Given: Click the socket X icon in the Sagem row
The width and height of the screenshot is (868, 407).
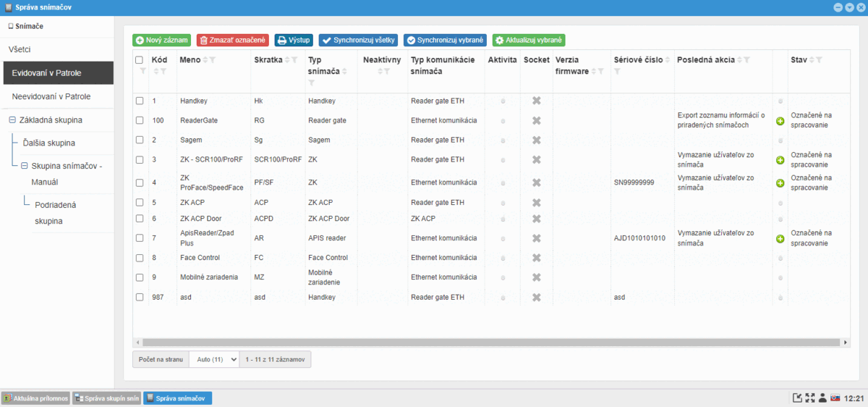Looking at the screenshot, I should [537, 140].
